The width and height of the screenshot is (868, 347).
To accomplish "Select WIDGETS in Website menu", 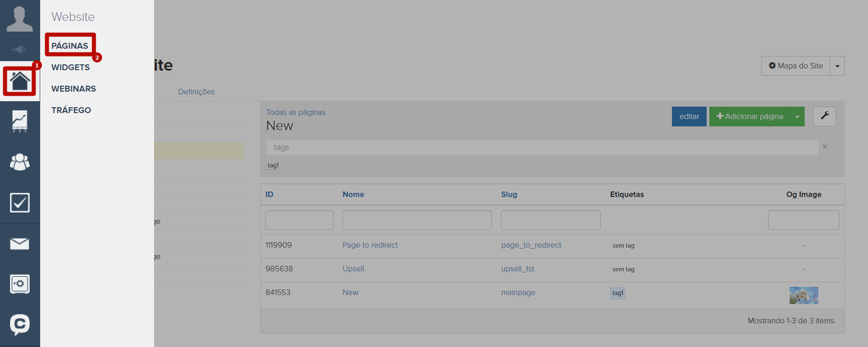I will [70, 67].
